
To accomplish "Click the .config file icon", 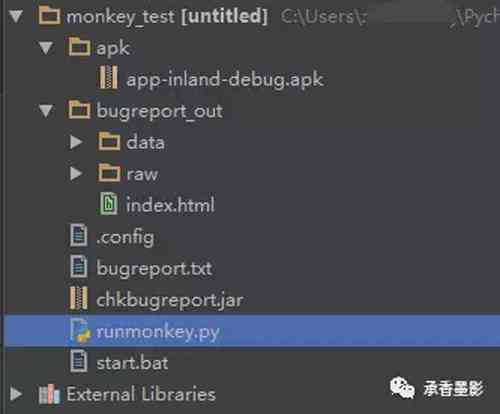I will pos(79,235).
